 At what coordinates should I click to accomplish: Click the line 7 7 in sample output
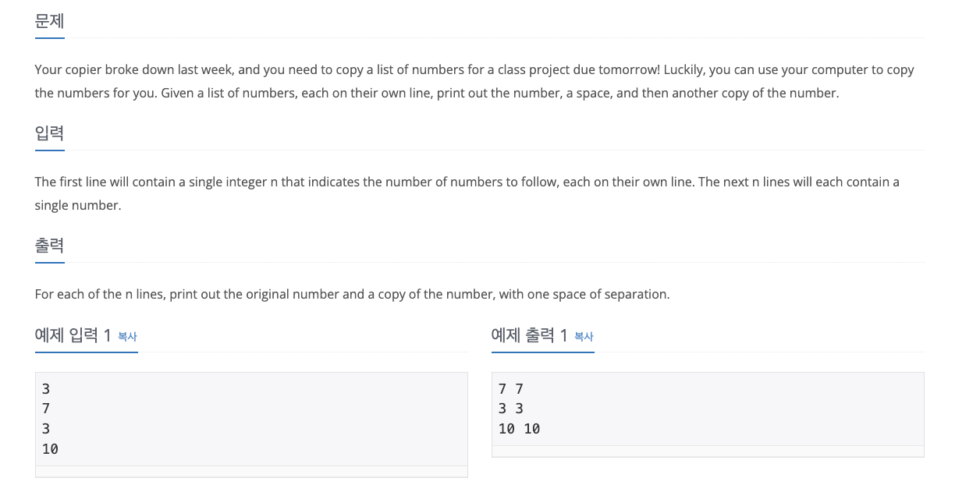point(510,388)
